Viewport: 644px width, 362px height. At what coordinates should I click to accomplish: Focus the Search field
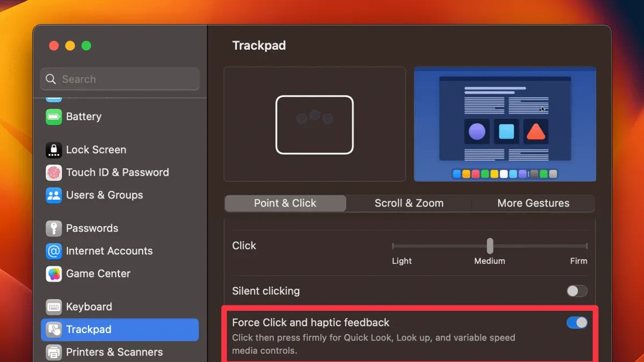pos(120,79)
